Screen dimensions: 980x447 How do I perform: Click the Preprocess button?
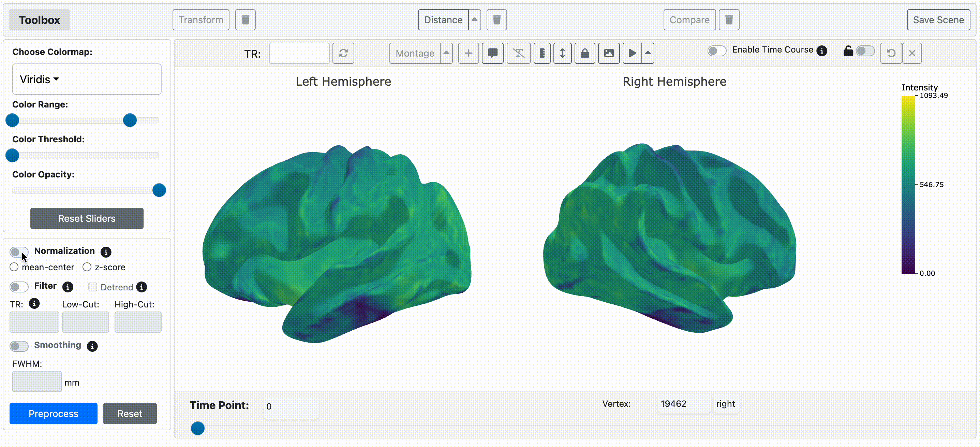point(53,414)
